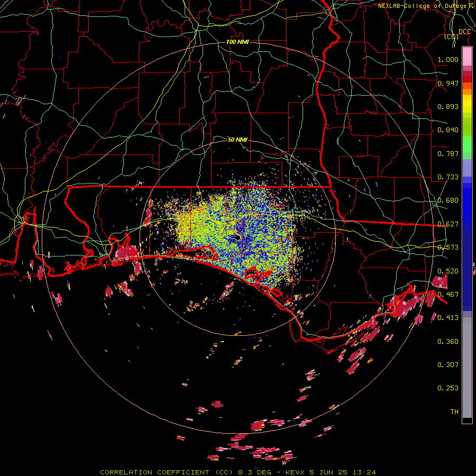Click the "DCC" product label
The height and width of the screenshot is (476, 476).
pos(464,32)
